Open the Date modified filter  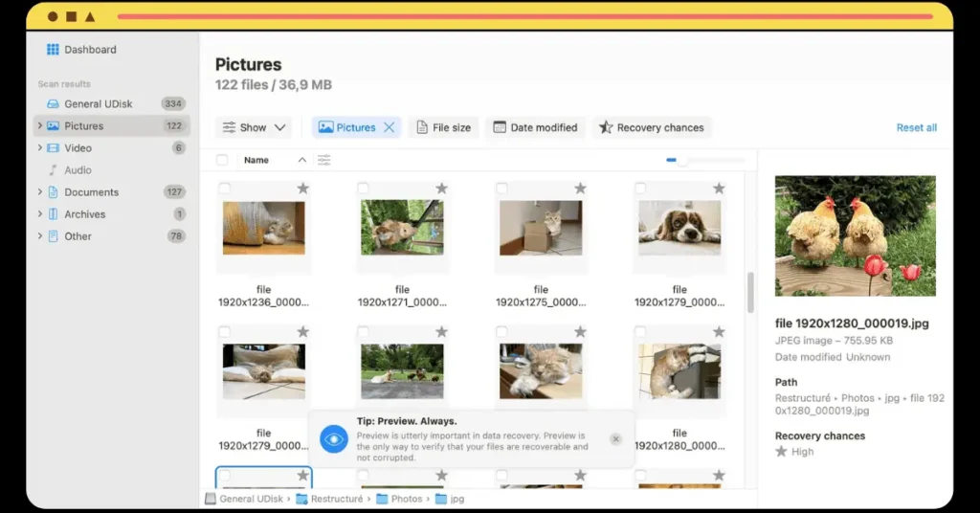[x=536, y=127]
